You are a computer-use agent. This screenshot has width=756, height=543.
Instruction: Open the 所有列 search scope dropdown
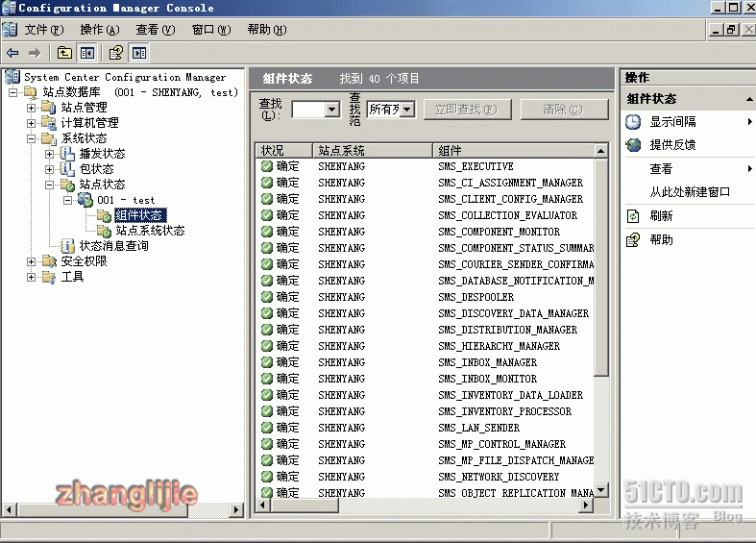tap(407, 110)
